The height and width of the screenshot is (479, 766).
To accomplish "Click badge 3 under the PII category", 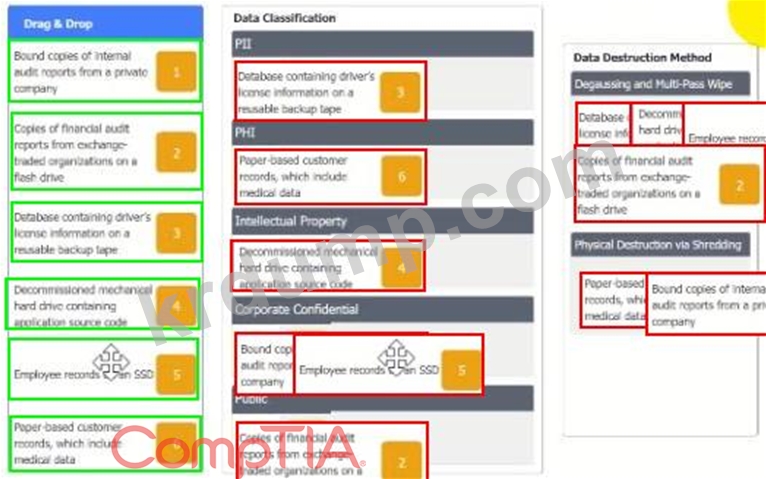I will (399, 92).
